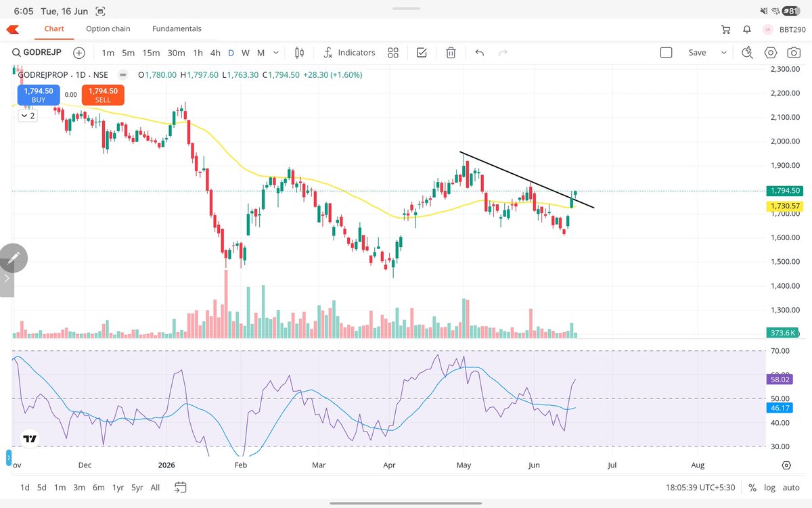The image size is (812, 508).
Task: Select the black descending trendline
Action: pyautogui.click(x=526, y=179)
